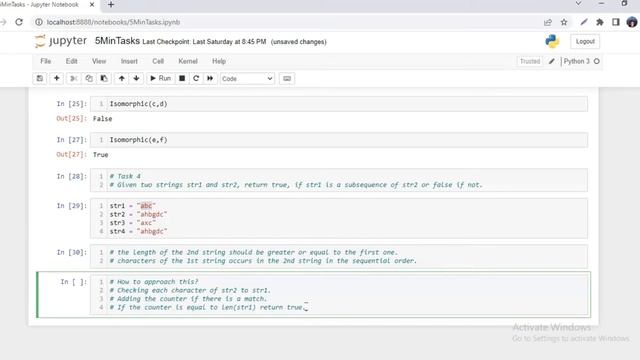Open a new browser tab
640x360 pixels.
(x=111, y=5)
